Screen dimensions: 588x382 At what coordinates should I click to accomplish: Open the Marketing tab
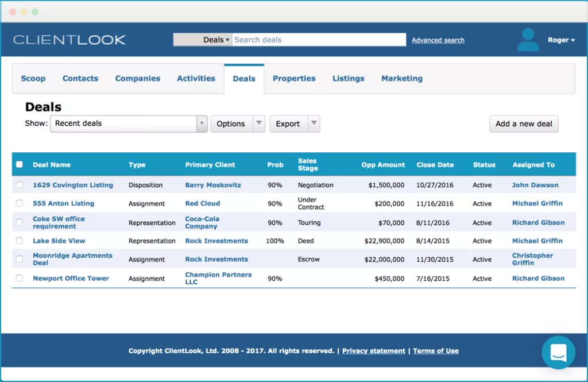[402, 79]
